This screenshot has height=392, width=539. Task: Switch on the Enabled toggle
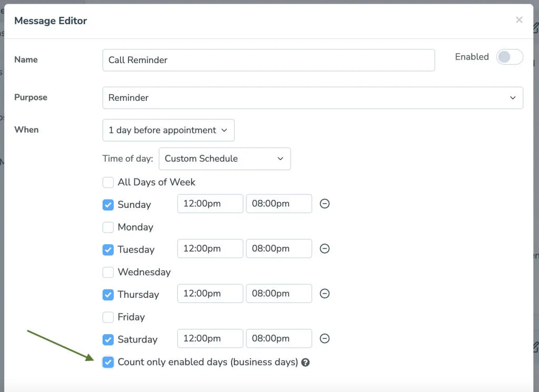tap(509, 57)
